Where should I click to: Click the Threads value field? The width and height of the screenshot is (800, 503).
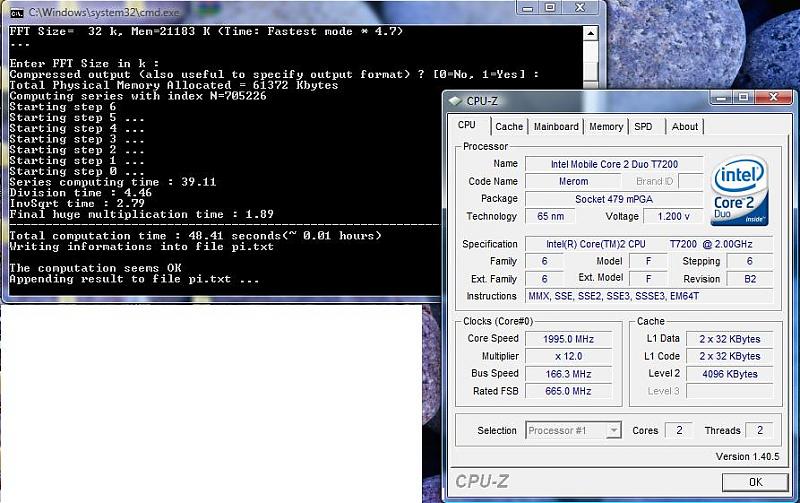point(759,431)
